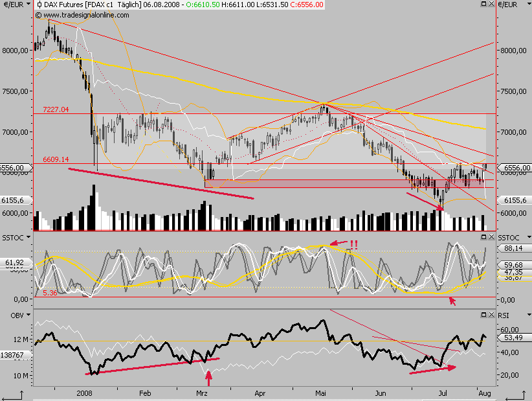Click the 7500,00 label on right price axis
The height and width of the screenshot is (401, 532).
(513, 91)
